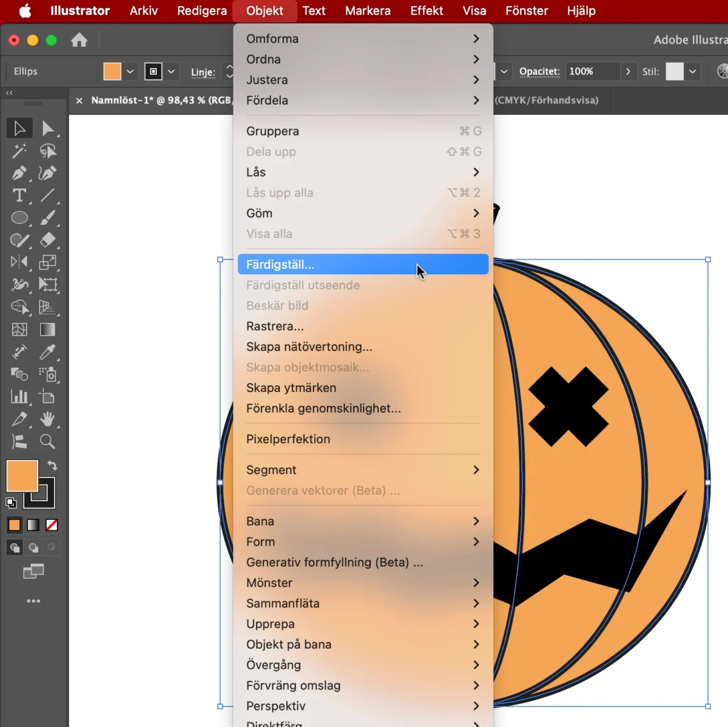Select the Shaper tool
Image resolution: width=728 pixels, height=727 pixels.
pos(19,240)
